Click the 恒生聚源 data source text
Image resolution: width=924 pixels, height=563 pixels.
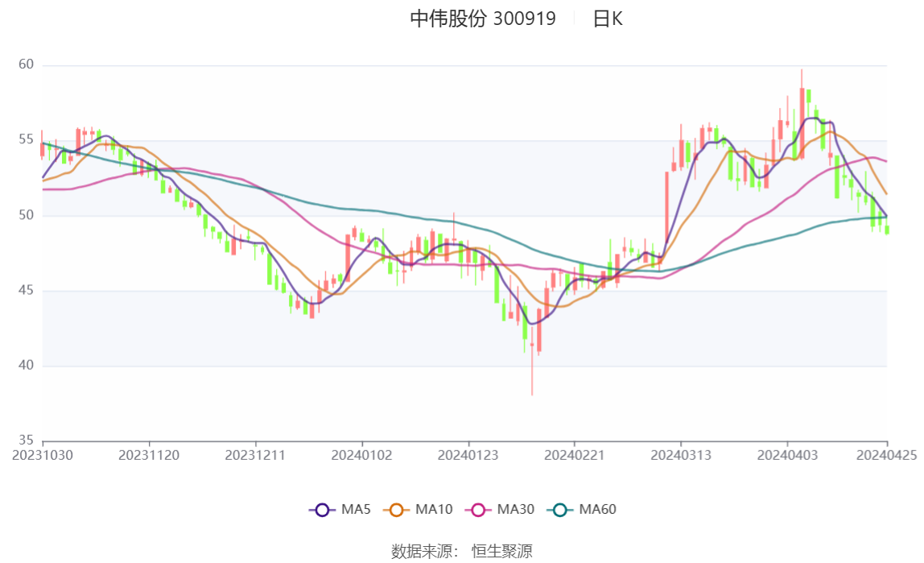click(502, 551)
